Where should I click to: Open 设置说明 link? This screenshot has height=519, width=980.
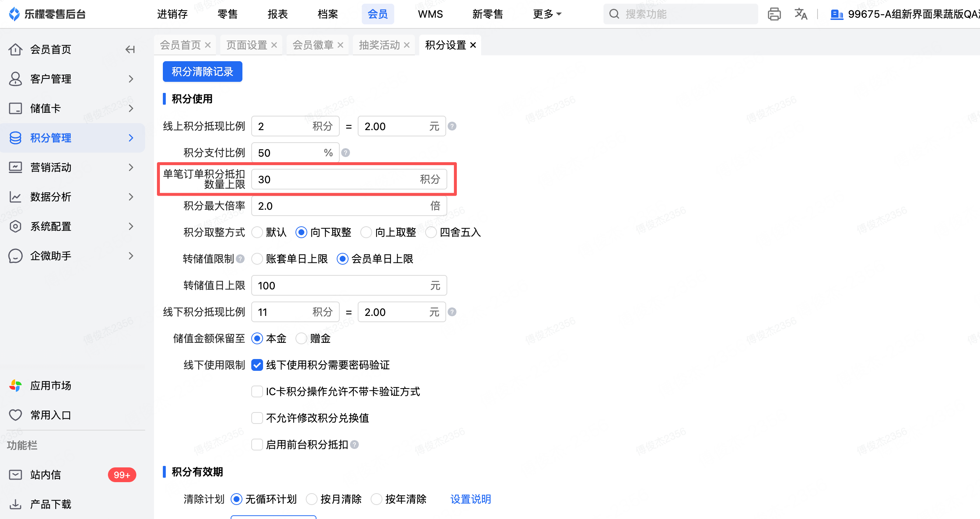click(470, 499)
